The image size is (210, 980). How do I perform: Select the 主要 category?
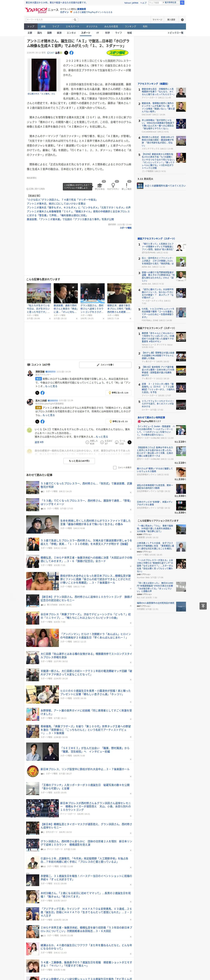tap(30, 33)
